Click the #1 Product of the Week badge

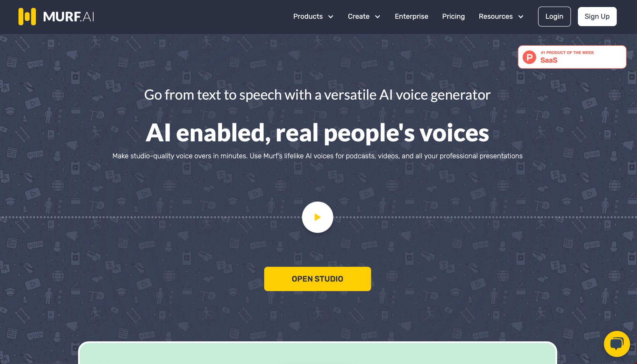pyautogui.click(x=572, y=56)
